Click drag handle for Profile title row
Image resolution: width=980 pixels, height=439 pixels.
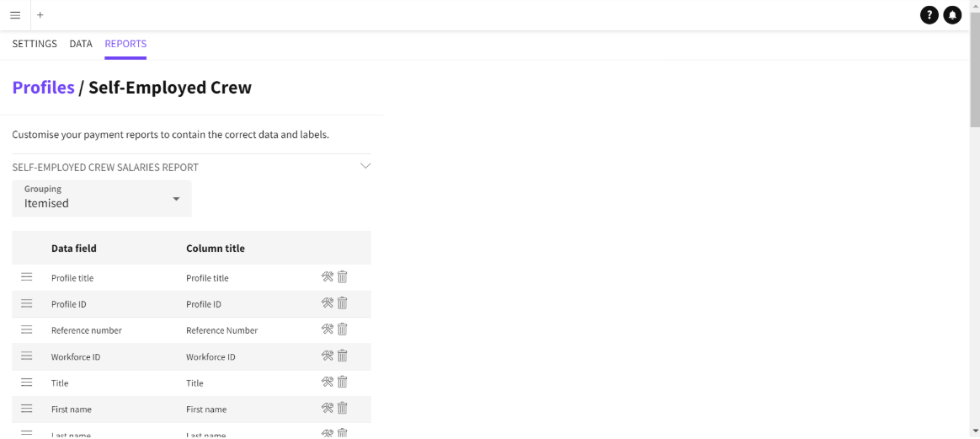(26, 277)
